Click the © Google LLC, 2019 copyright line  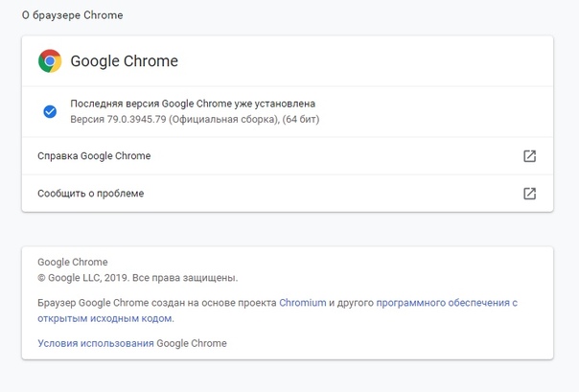coord(138,278)
